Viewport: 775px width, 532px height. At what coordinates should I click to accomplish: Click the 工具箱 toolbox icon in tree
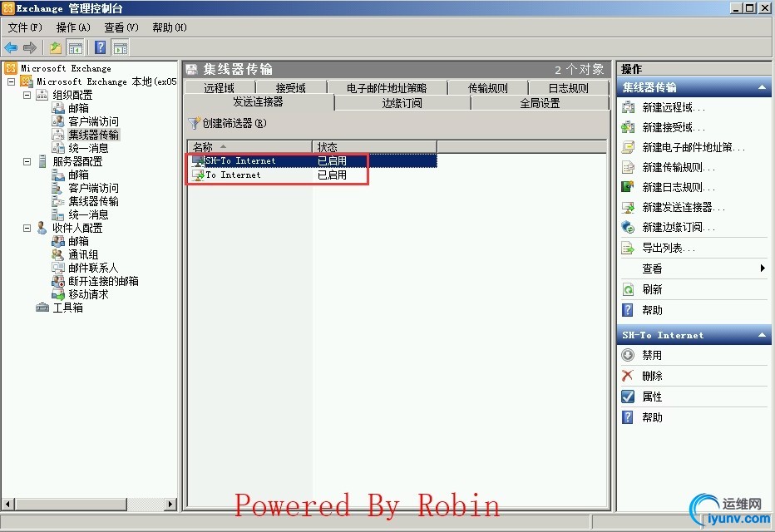click(x=42, y=308)
